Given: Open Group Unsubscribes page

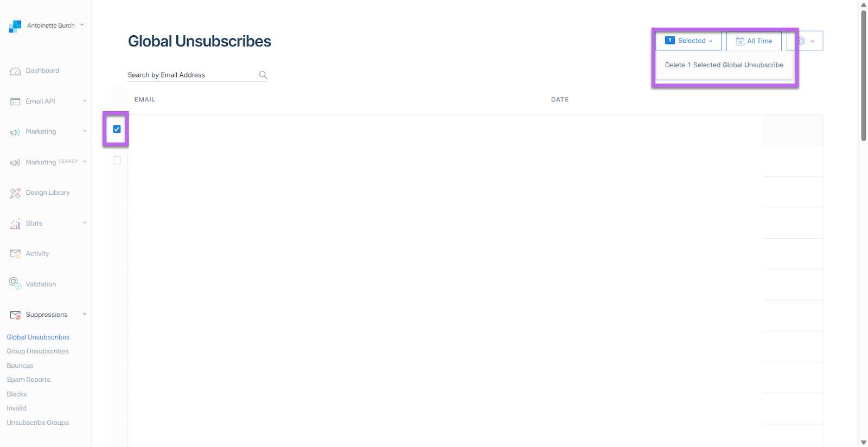Looking at the screenshot, I should 37,352.
